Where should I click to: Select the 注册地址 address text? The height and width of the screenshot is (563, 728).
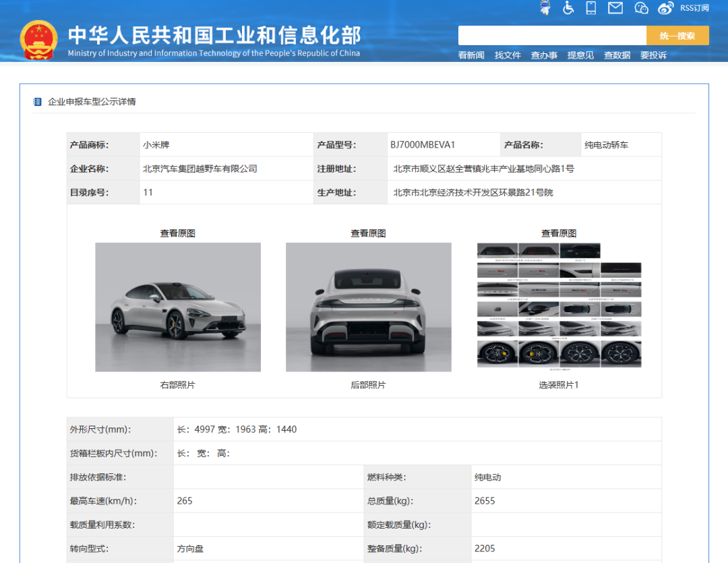pos(484,169)
